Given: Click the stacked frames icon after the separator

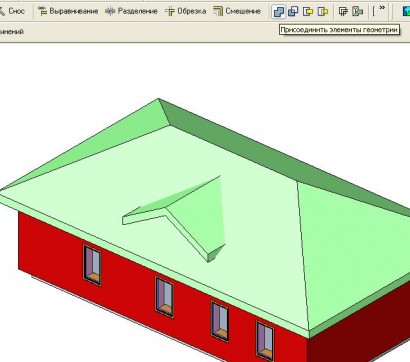Looking at the screenshot, I should 343,12.
